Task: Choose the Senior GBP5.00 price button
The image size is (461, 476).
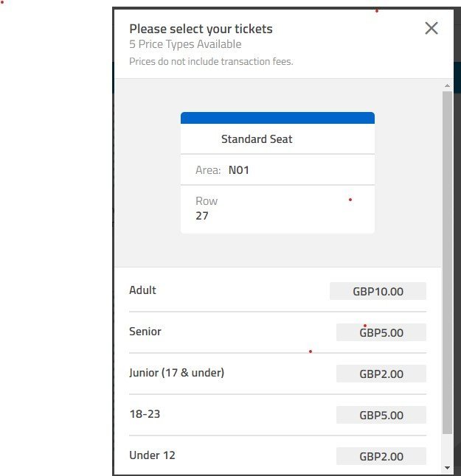Action: (381, 332)
